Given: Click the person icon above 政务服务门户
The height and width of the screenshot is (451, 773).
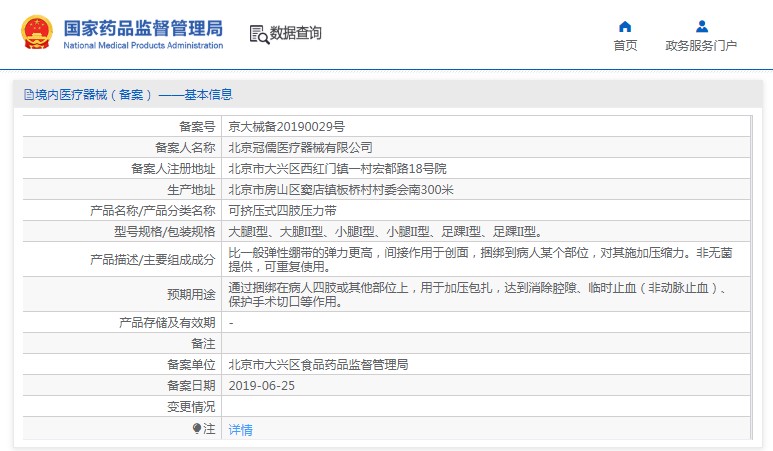Looking at the screenshot, I should [701, 26].
